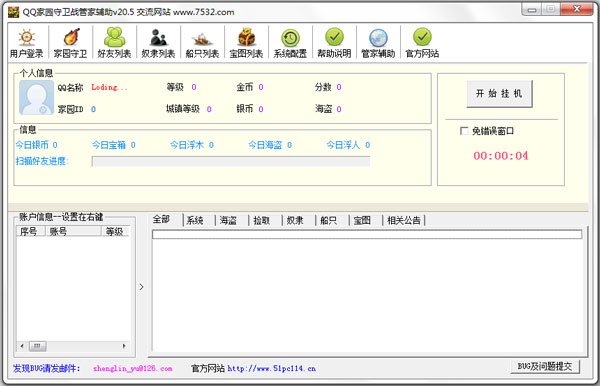Click the 账号 column header
Image resolution: width=600 pixels, height=386 pixels.
click(x=73, y=231)
